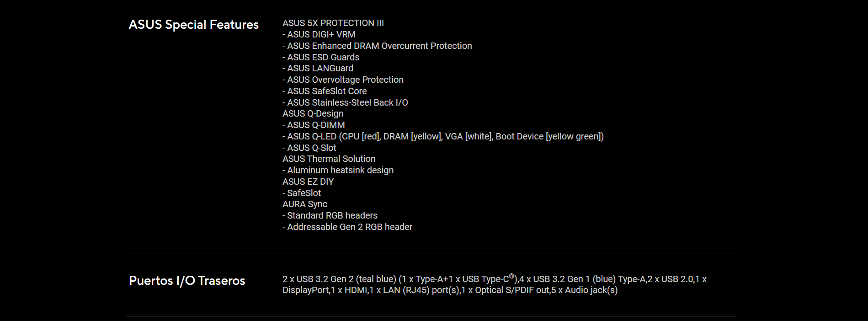Viewport: 868px width, 321px height.
Task: Click the ASUS Thermal Solution subheading
Action: pyautogui.click(x=329, y=159)
